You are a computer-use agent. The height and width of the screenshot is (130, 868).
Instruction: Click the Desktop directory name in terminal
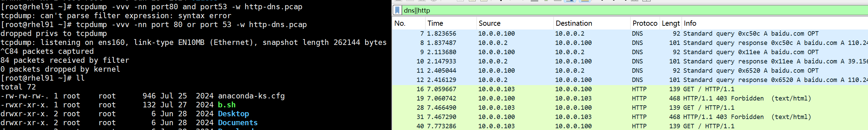[x=233, y=114]
